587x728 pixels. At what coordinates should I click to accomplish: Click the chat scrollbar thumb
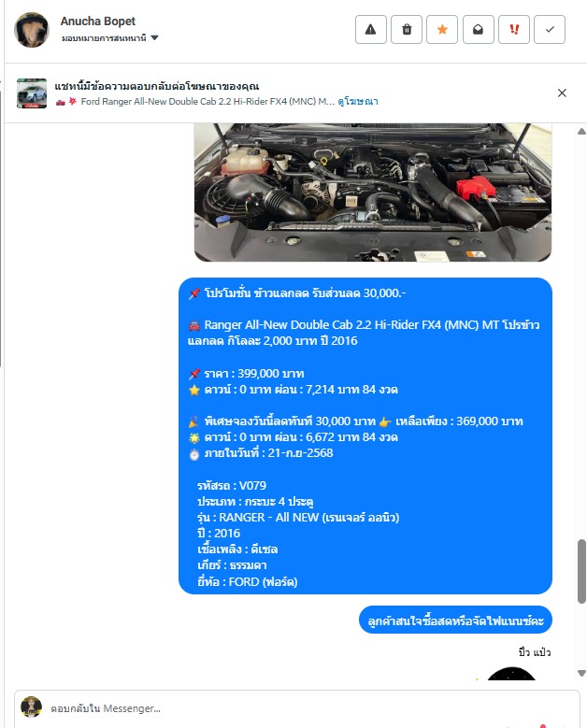(581, 571)
